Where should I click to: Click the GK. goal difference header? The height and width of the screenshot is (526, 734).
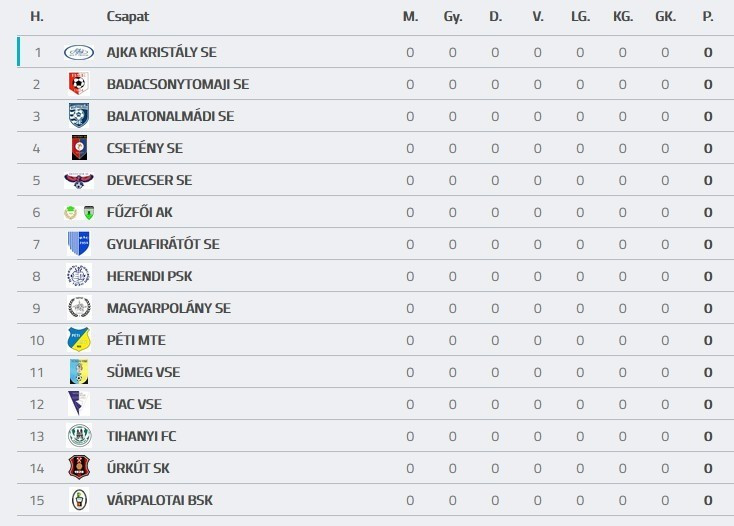665,17
